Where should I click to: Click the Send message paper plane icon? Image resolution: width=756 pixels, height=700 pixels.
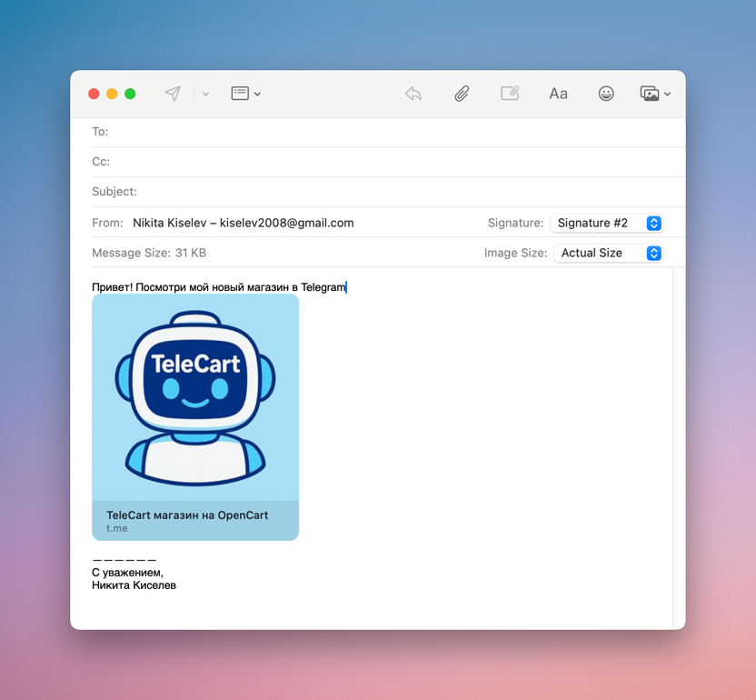click(173, 94)
